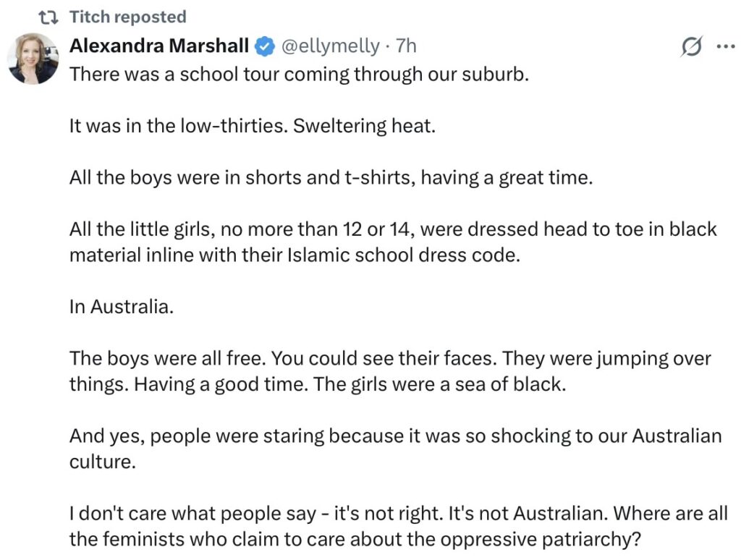Open the @ellymelly handle link
The image size is (741, 560).
point(329,46)
